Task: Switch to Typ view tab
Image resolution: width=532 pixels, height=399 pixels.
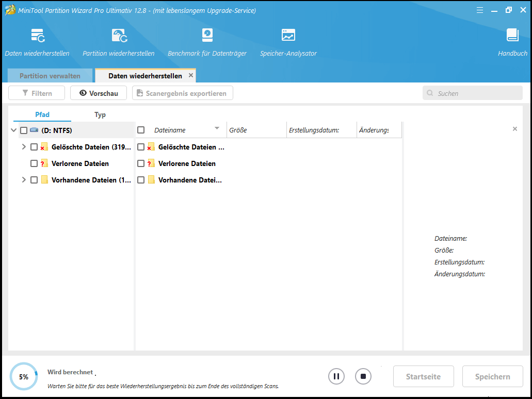Action: point(100,114)
